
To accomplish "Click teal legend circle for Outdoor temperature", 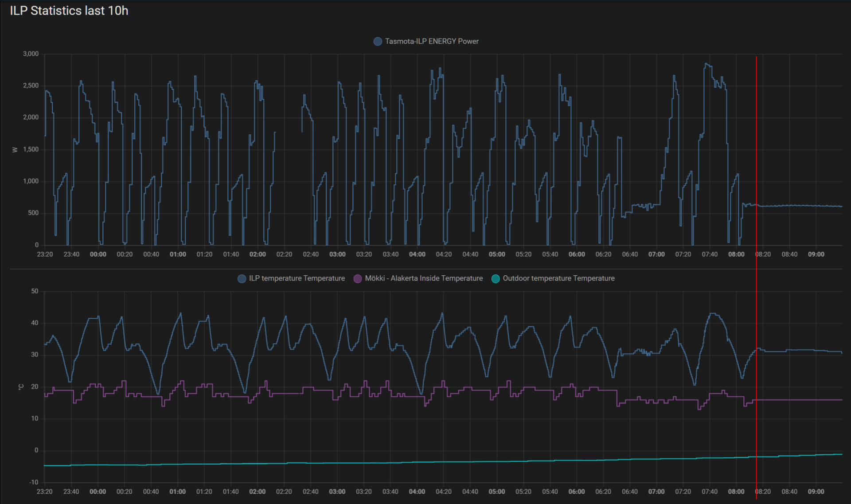I will (x=496, y=278).
